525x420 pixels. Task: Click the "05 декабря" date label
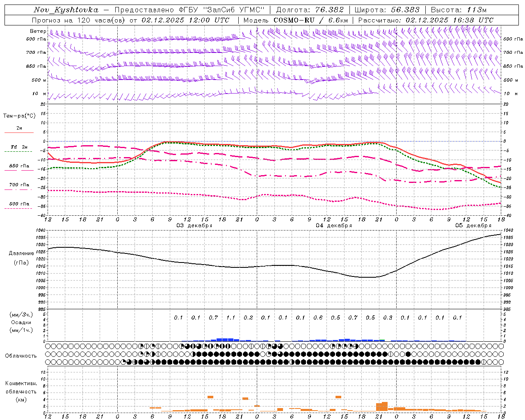pos(473,226)
